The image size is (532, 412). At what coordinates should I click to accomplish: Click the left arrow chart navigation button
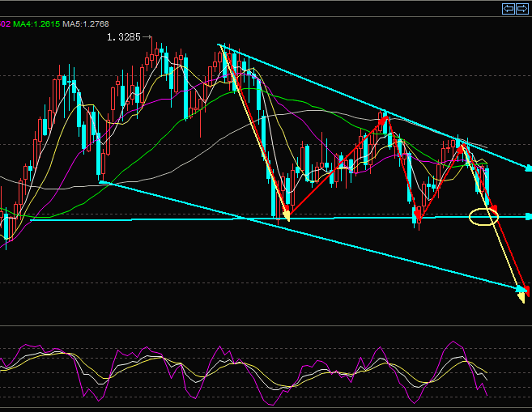[509, 9]
